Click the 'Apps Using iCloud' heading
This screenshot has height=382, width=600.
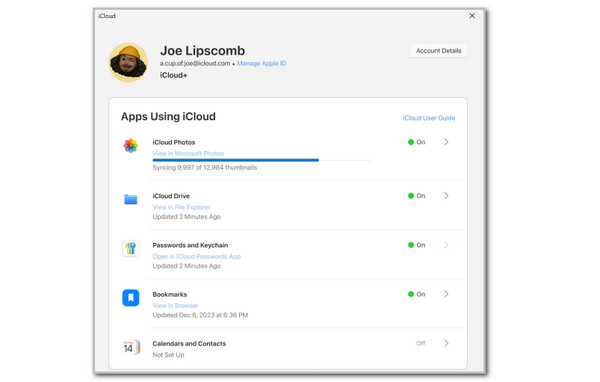click(x=168, y=116)
